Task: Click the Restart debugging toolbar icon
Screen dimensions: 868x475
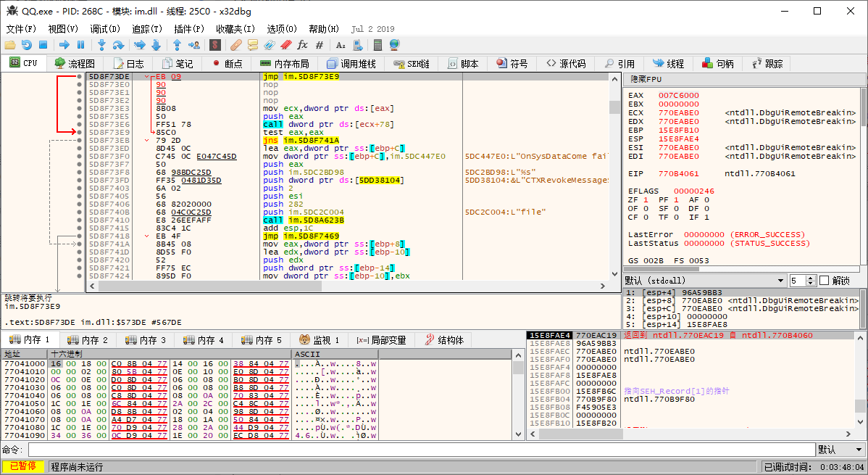Action: [x=27, y=45]
